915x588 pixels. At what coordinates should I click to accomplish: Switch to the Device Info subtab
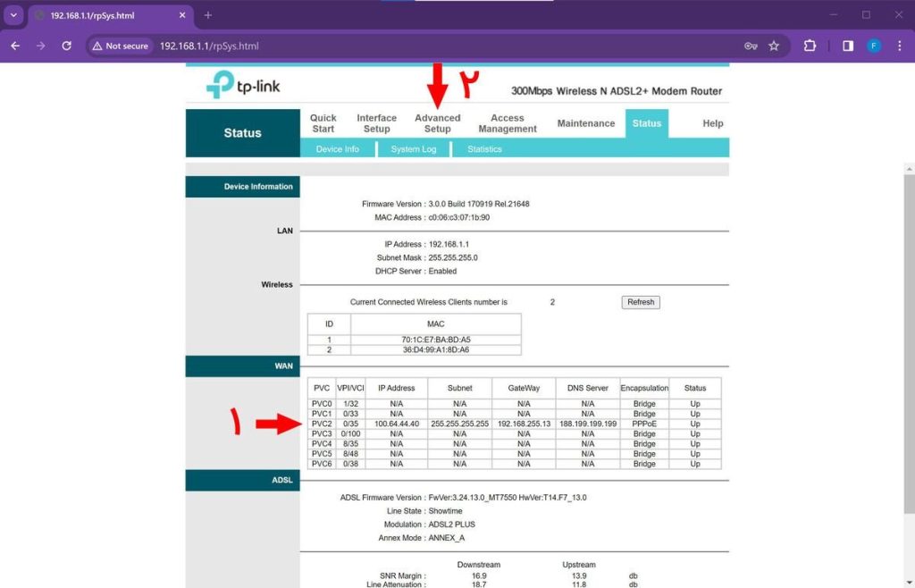click(337, 148)
